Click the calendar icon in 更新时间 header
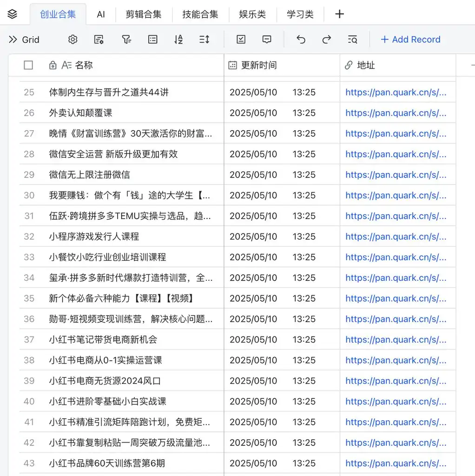Screen dimensions: 475x476 coord(232,65)
